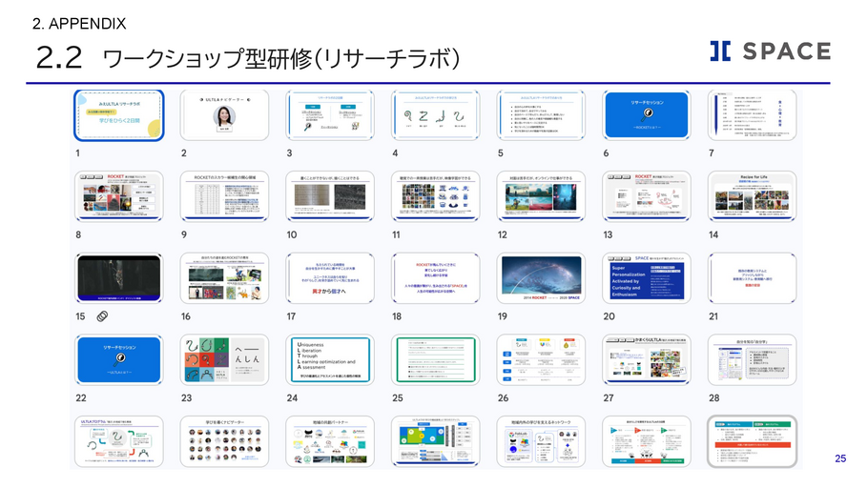Viewport: 868px width, 488px height.
Task: Click the page number 25
Action: 840,458
